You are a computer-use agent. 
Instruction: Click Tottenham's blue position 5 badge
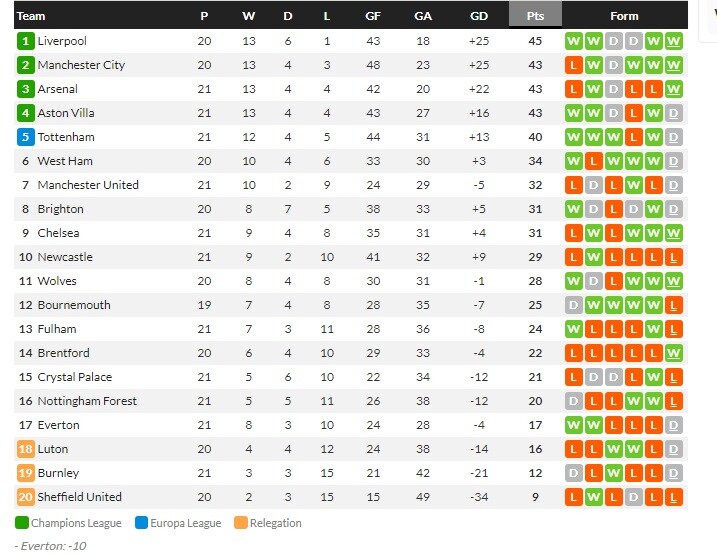[x=26, y=137]
